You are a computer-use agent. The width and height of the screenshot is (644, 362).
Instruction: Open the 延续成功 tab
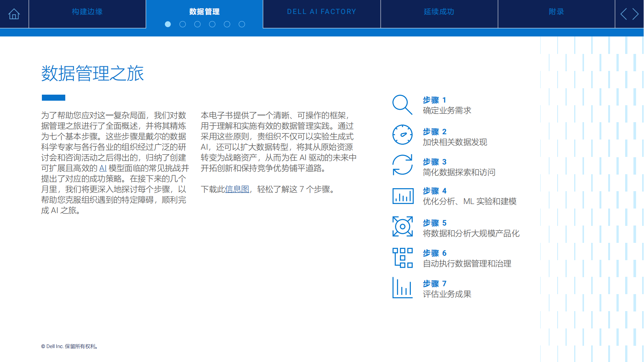coord(439,12)
